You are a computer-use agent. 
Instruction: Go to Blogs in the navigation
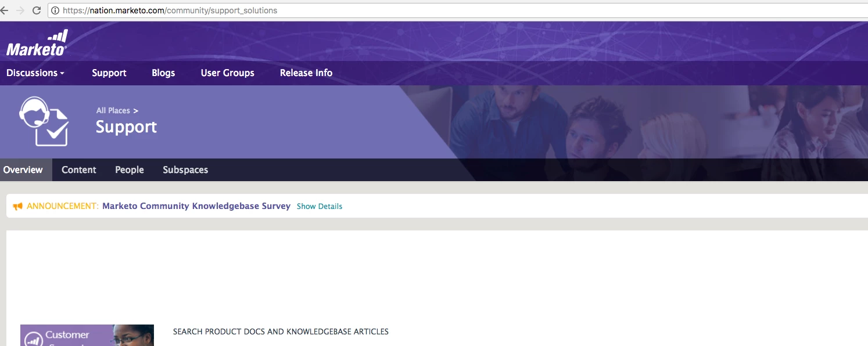coord(163,73)
